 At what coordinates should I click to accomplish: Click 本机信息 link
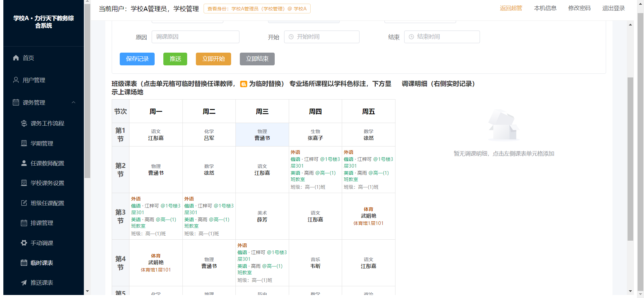[x=545, y=8]
